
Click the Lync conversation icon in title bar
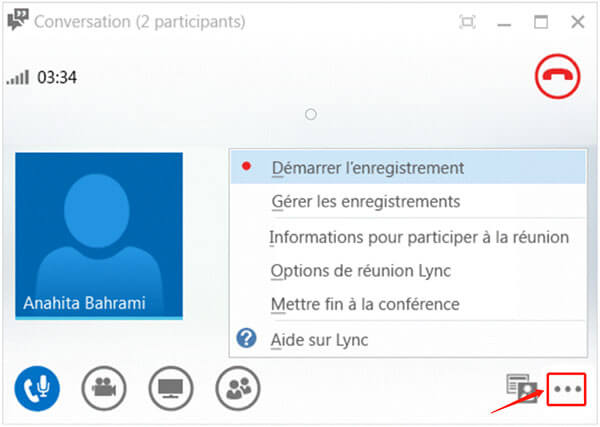[17, 21]
